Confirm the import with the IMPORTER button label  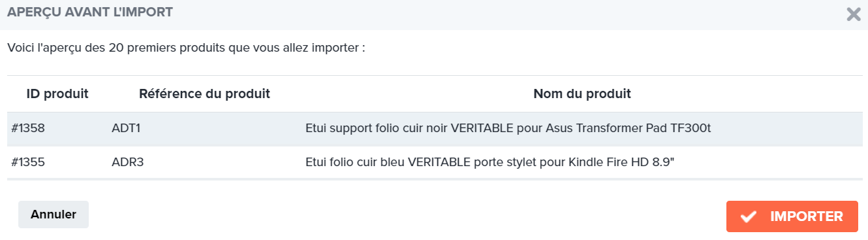click(807, 216)
